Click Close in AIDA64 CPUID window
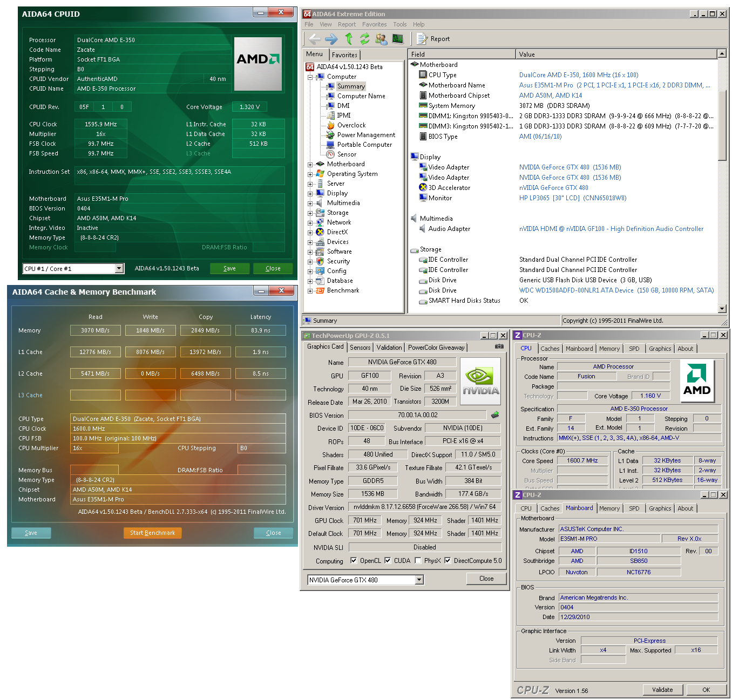Screen dimensions: 732x700 (273, 268)
